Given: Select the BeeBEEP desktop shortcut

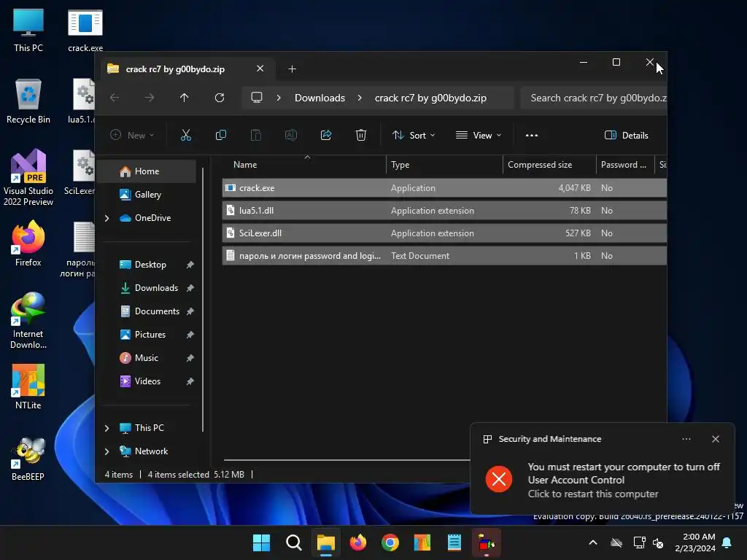Looking at the screenshot, I should [x=28, y=458].
